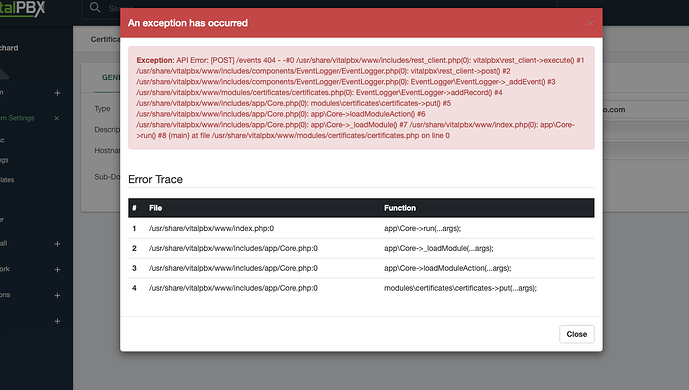Expand the sidebar section with the plus icon above System Settings

57,93
